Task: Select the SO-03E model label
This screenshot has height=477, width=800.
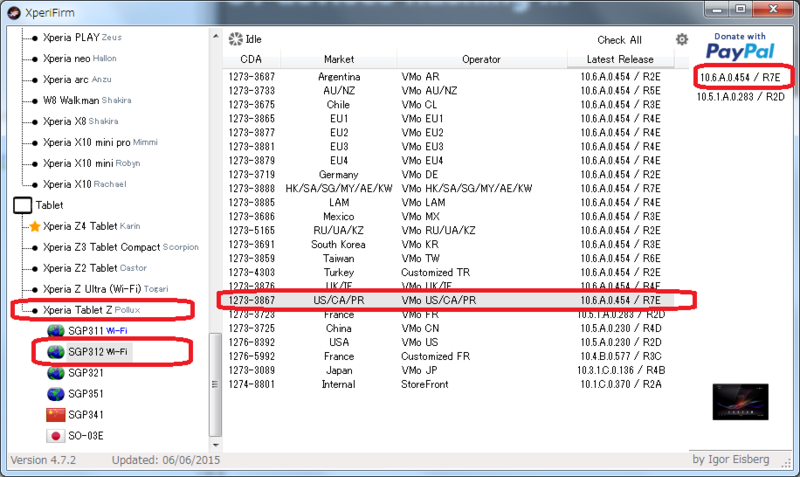Action: click(x=86, y=436)
